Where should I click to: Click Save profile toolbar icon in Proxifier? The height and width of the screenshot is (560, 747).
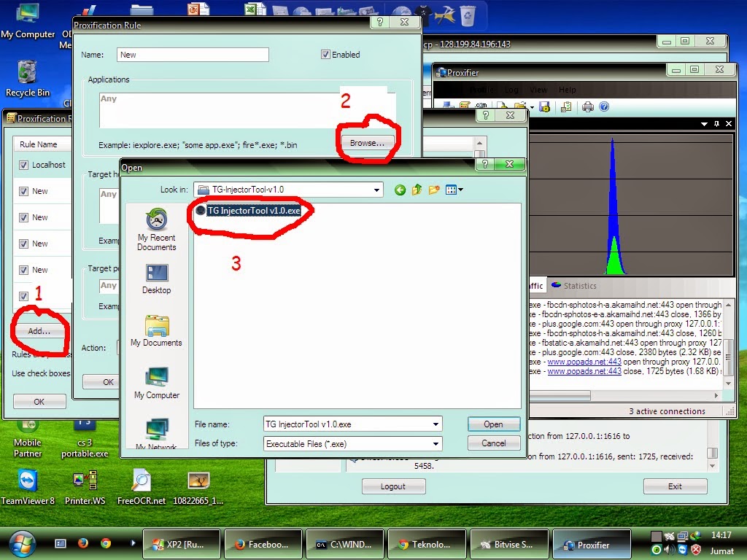(x=544, y=106)
